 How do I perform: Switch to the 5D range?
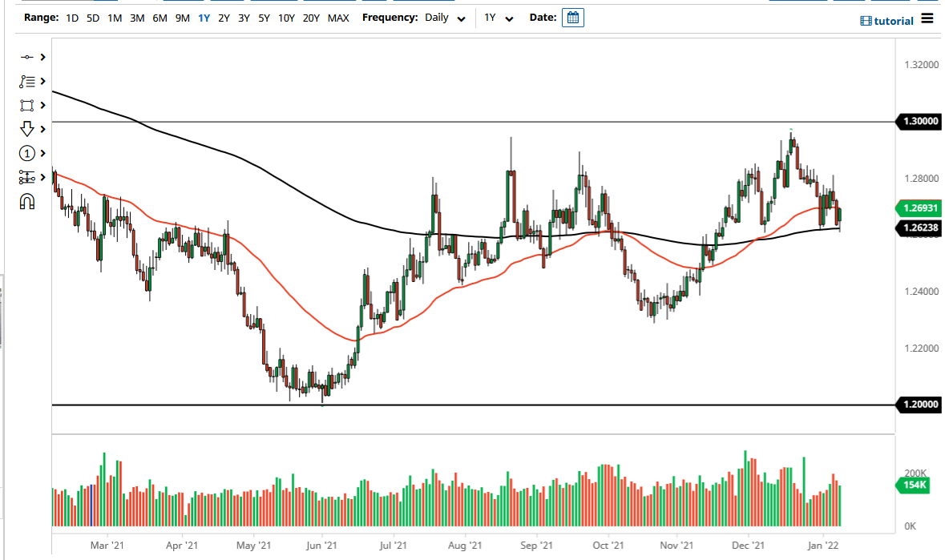(91, 17)
